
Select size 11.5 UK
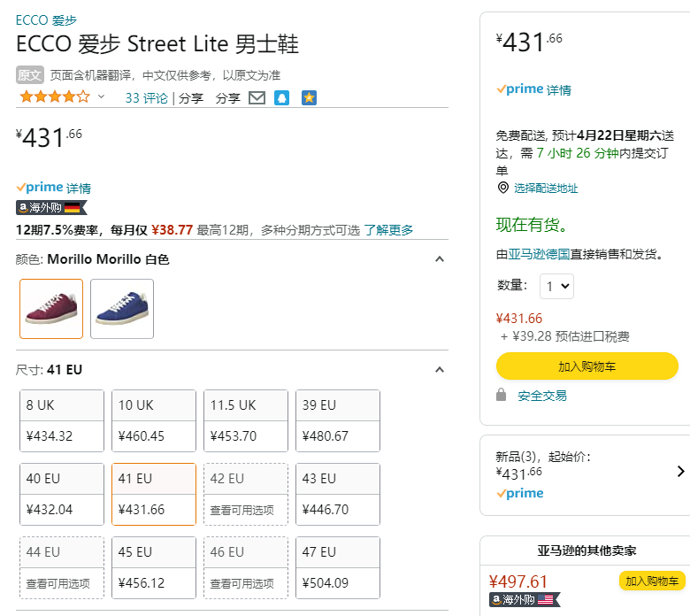tap(246, 420)
